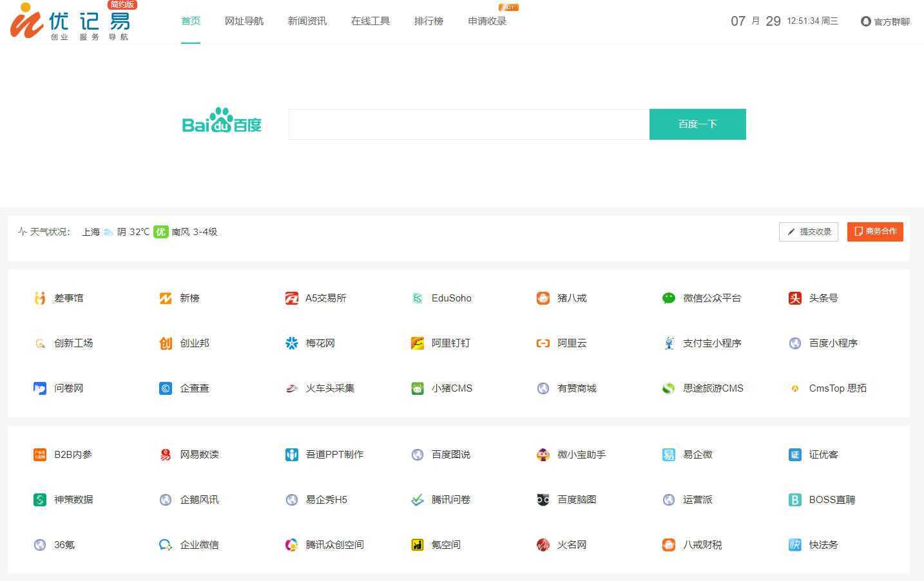Open the 百度小程序 link
The height and width of the screenshot is (581, 924).
[x=833, y=343]
